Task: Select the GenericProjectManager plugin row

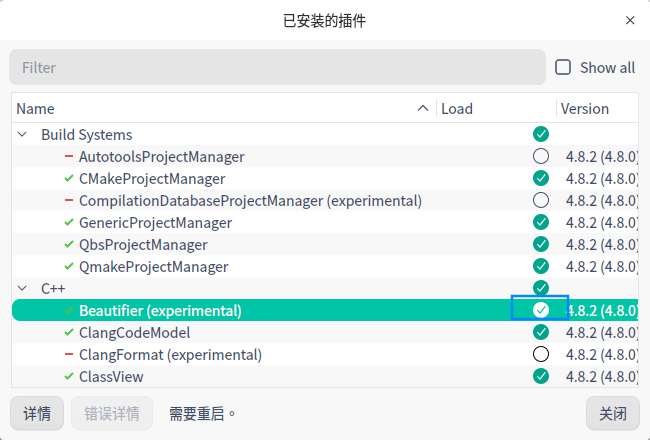Action: coord(155,223)
